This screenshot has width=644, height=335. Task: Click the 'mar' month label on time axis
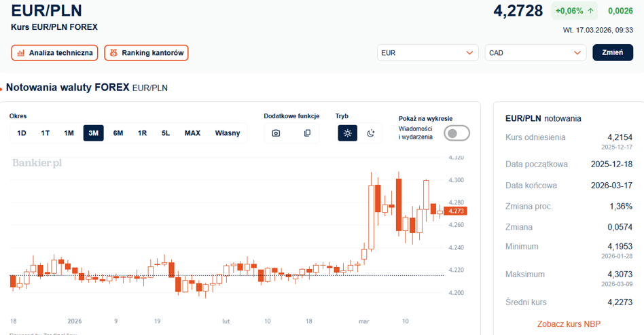[364, 321]
